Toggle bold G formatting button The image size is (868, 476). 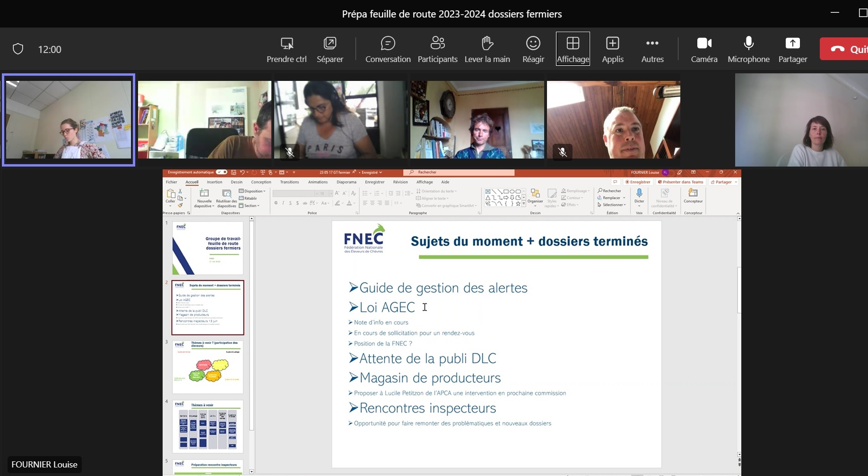click(x=276, y=203)
